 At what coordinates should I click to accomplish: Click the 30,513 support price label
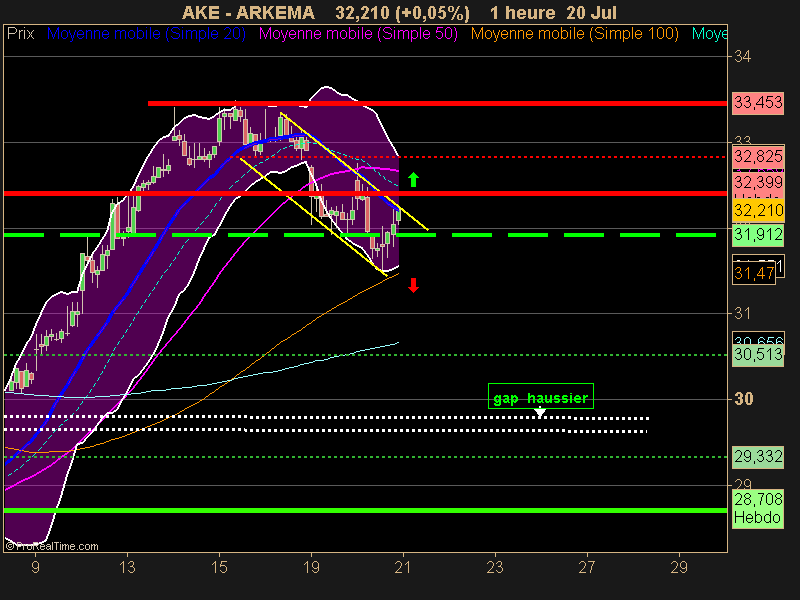click(x=758, y=355)
